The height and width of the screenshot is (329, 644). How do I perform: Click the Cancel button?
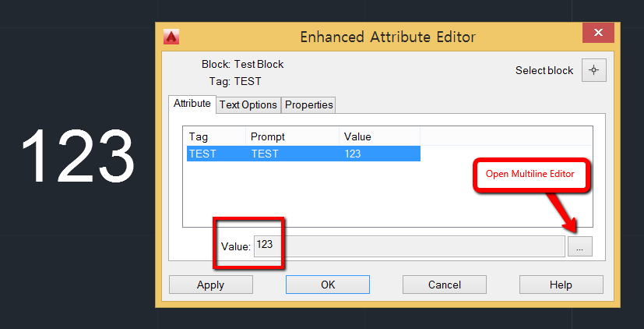[x=445, y=285]
